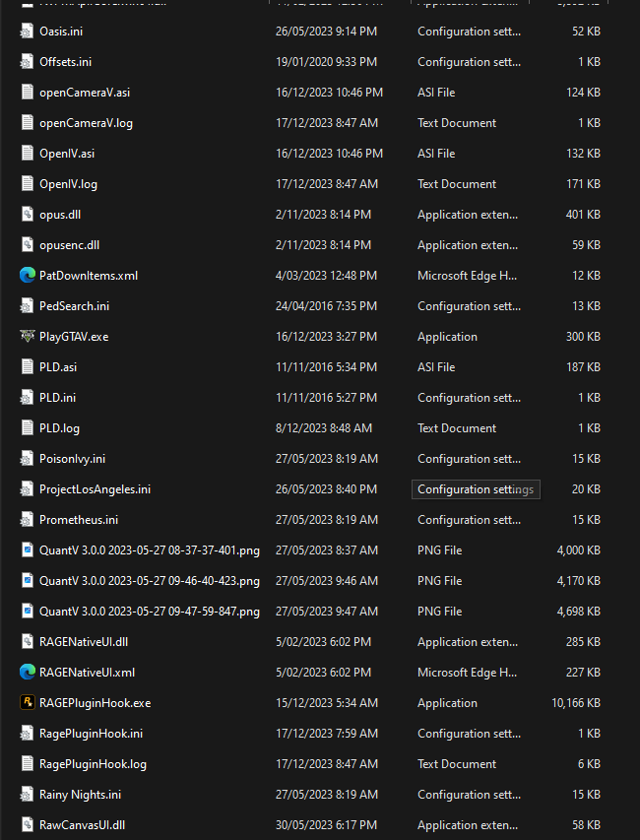Image resolution: width=640 pixels, height=840 pixels.
Task: Select QuantV 3.0.0 2023-05-27 09-47-59-847.png
Action: 149,612
